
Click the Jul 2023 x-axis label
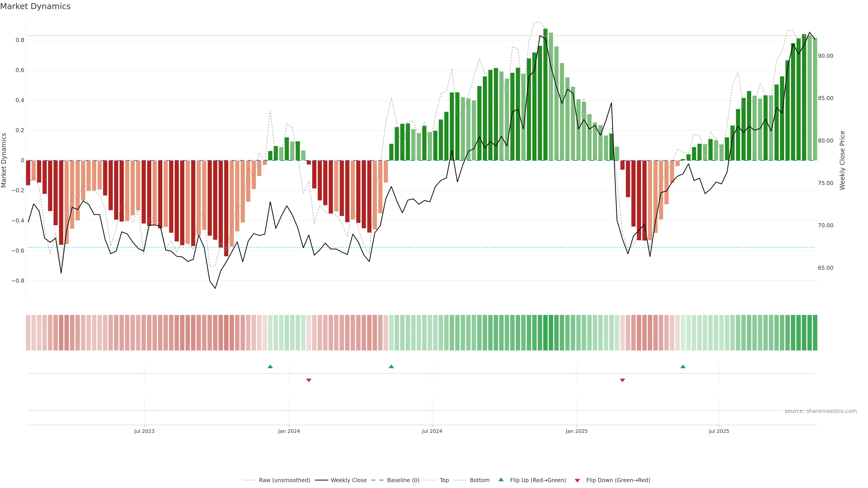coord(144,431)
